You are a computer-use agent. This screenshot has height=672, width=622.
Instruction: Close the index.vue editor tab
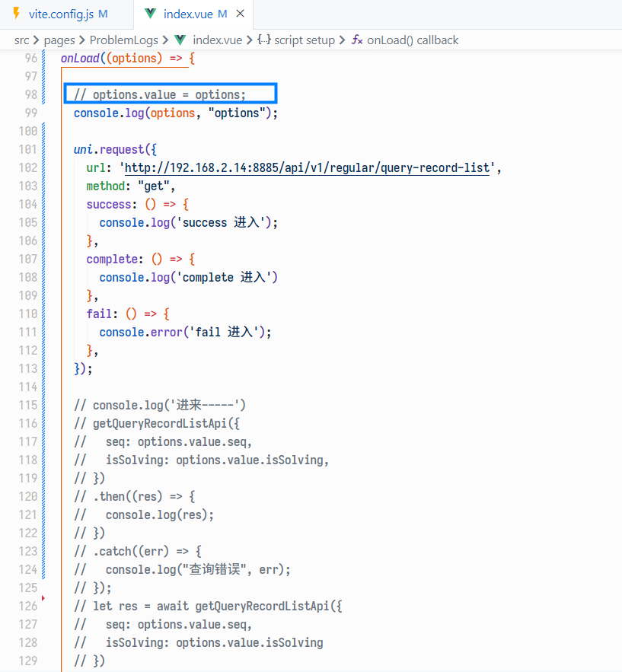[241, 14]
